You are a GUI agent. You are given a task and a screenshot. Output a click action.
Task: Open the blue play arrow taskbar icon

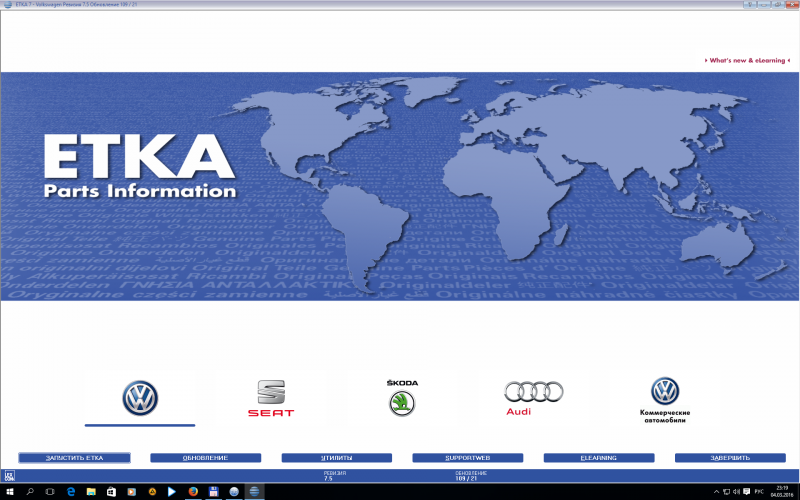(172, 492)
